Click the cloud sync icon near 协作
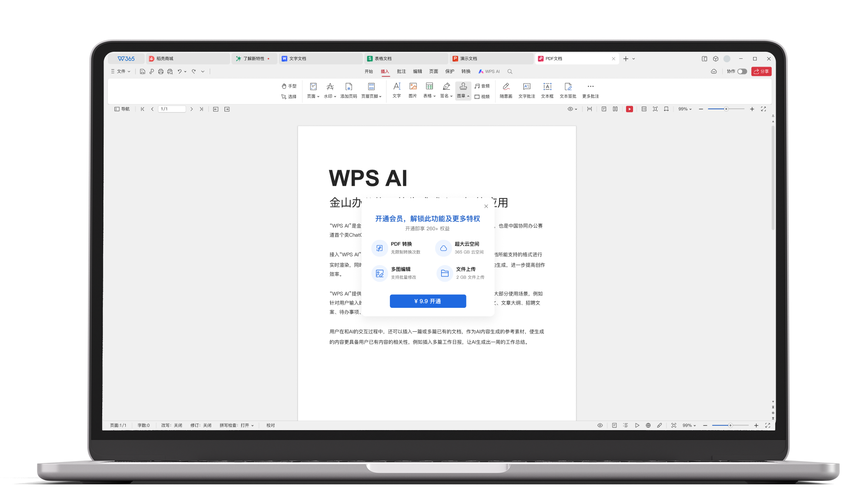The height and width of the screenshot is (495, 868). point(714,71)
